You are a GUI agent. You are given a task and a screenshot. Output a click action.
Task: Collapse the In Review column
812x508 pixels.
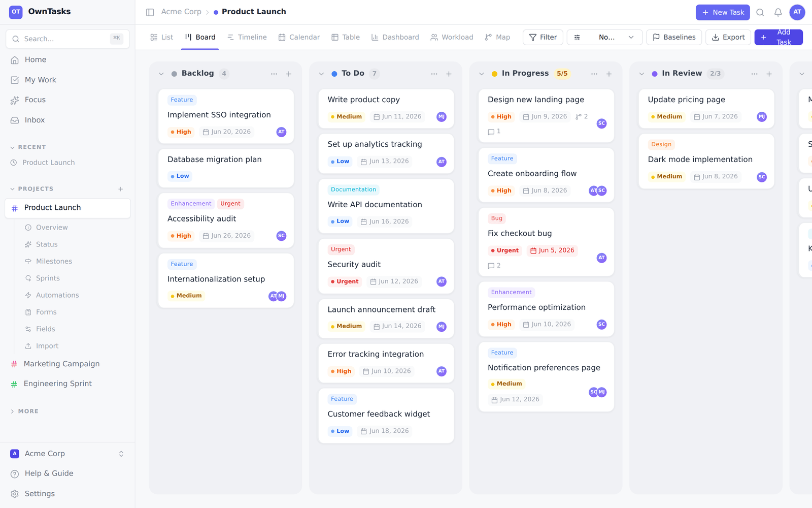click(641, 74)
